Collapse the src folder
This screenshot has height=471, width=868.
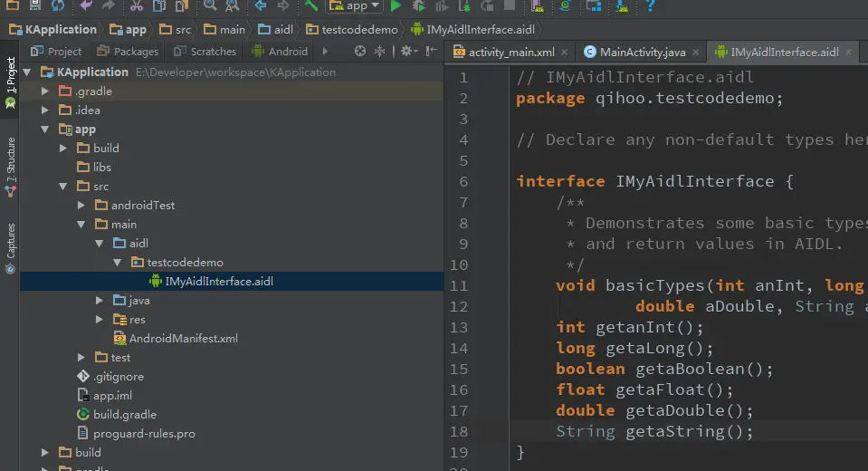pos(63,187)
